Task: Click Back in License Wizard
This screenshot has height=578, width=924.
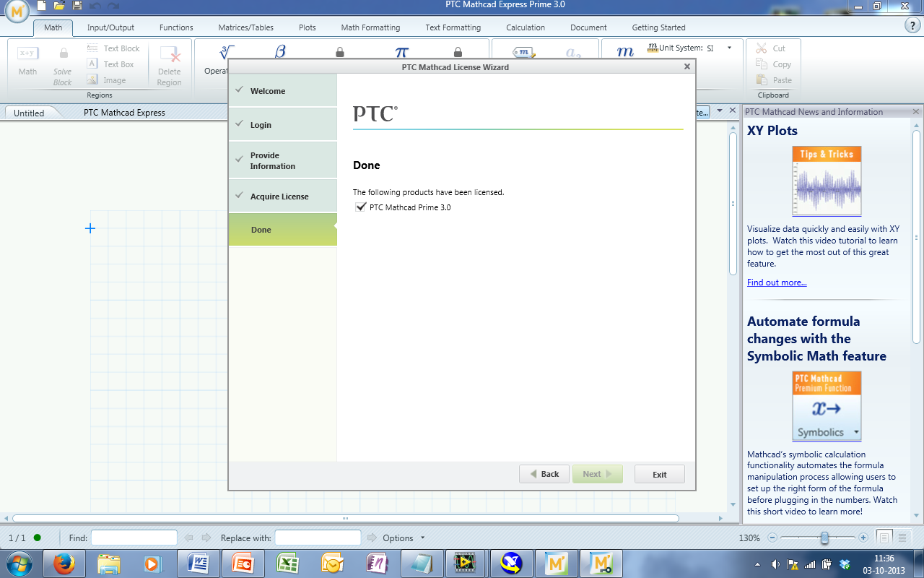Action: pos(544,474)
